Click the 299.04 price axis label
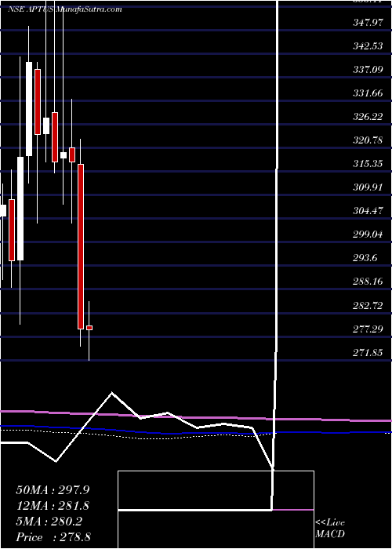Image resolution: width=392 pixels, height=549 pixels. coord(367,235)
